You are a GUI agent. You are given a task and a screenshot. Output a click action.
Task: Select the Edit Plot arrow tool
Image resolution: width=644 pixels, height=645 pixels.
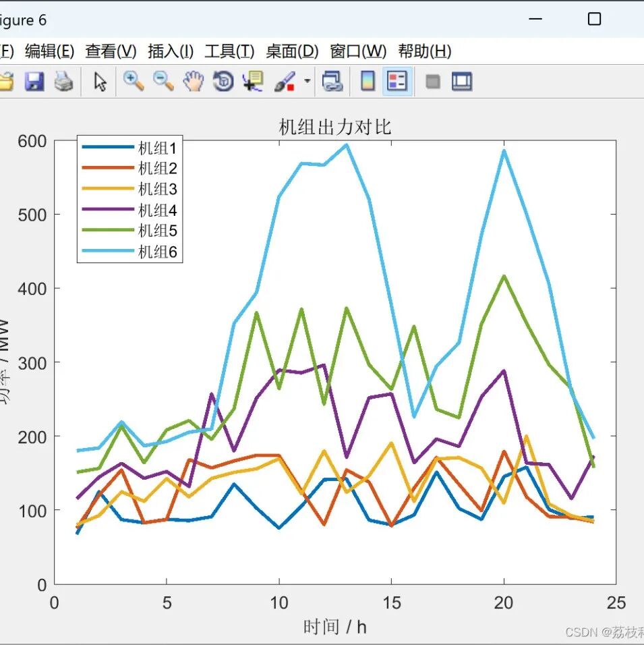pyautogui.click(x=100, y=82)
